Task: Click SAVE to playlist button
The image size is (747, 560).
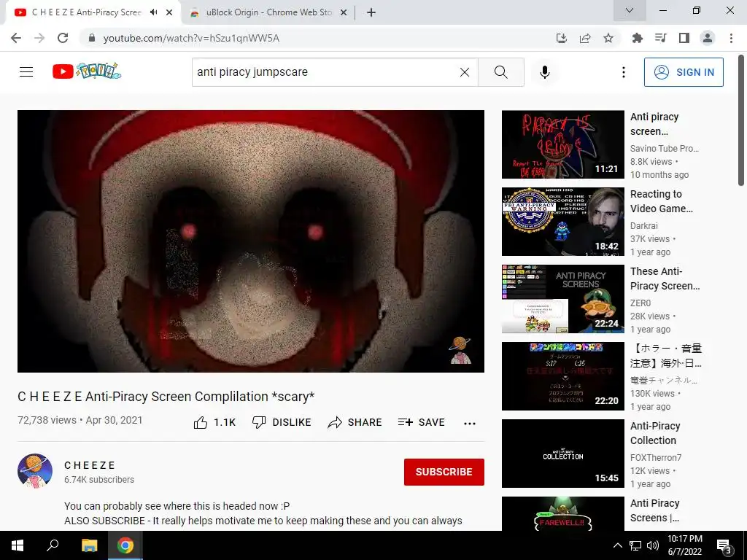Action: point(421,422)
